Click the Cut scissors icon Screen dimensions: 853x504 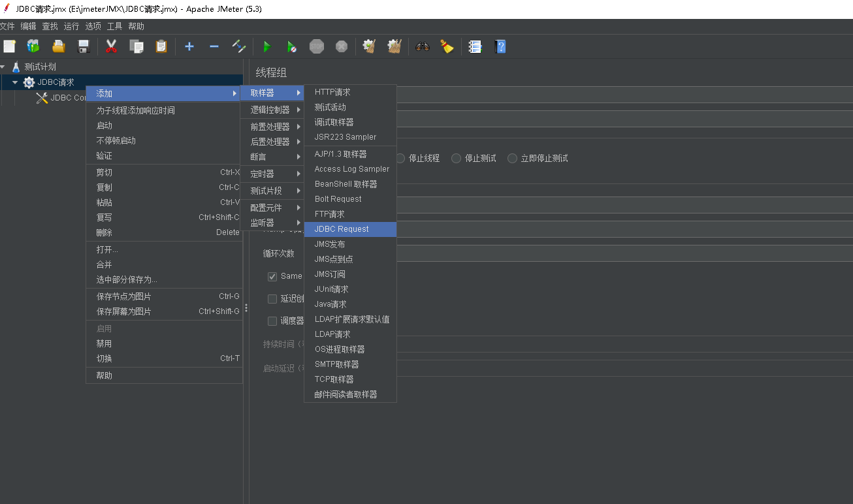coord(112,46)
